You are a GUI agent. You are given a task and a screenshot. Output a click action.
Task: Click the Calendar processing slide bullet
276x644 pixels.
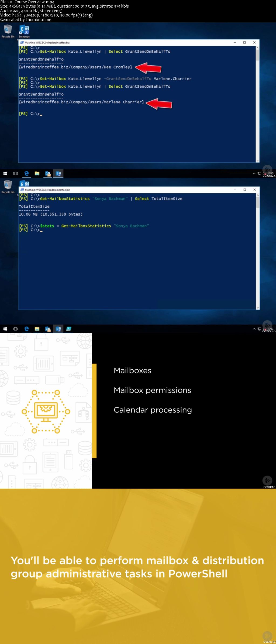tap(153, 410)
